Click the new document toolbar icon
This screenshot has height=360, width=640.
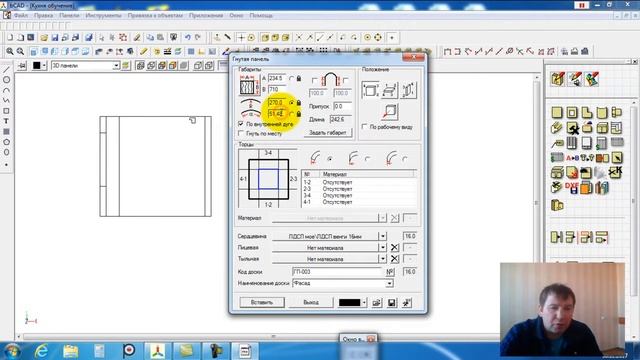[x=10, y=38]
